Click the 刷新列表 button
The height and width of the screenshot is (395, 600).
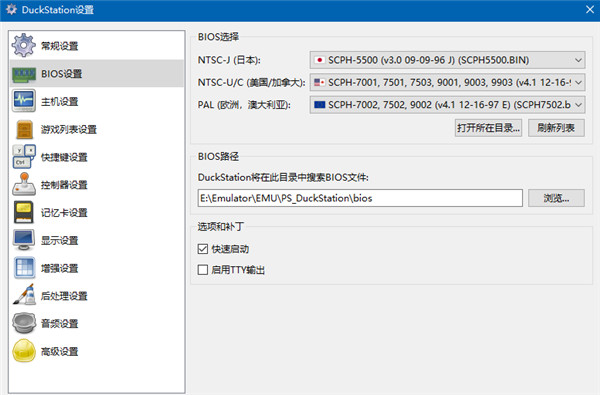point(556,128)
